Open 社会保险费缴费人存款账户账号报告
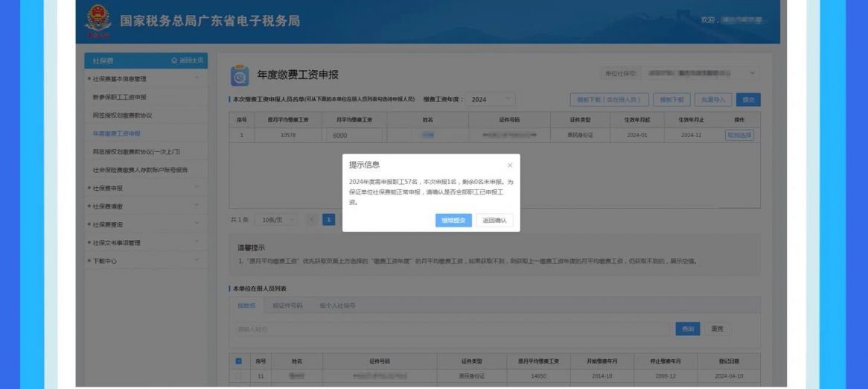Image resolution: width=868 pixels, height=389 pixels. coord(140,170)
